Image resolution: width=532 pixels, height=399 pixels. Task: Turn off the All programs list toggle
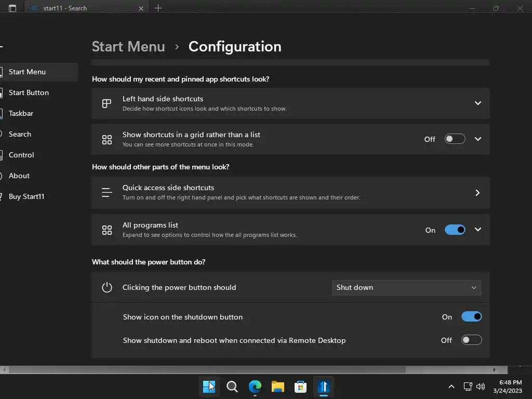(455, 230)
